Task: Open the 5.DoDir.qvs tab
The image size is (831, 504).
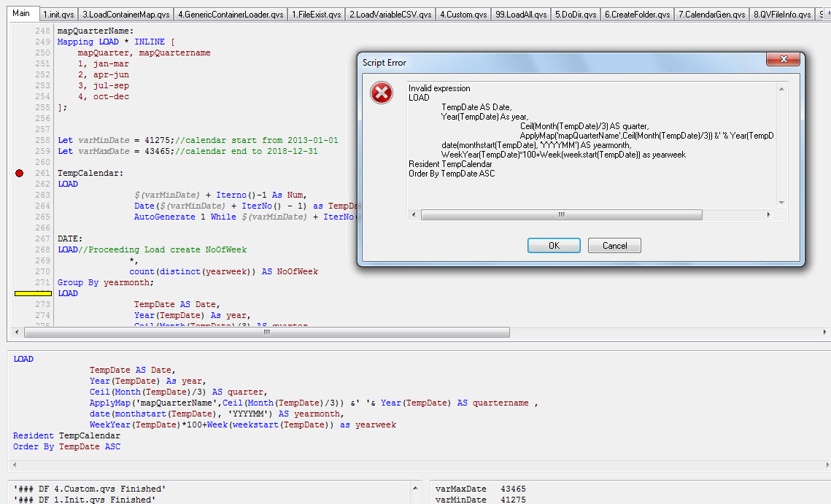Action: point(576,15)
